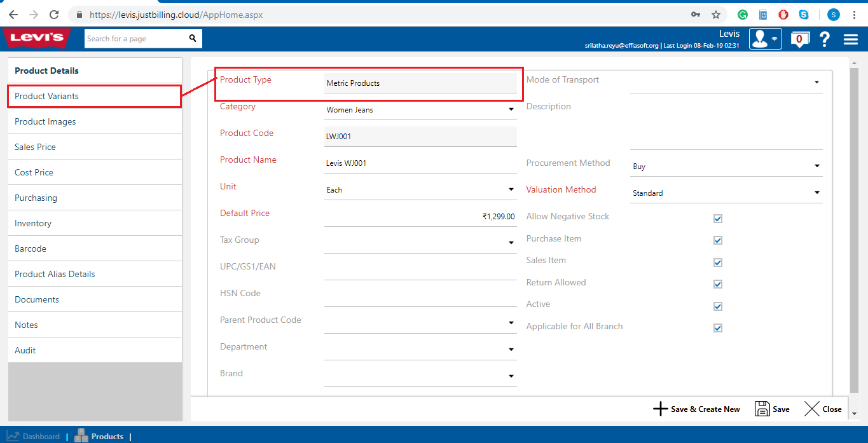Bookmark this page with star icon
868x443 pixels.
[716, 14]
